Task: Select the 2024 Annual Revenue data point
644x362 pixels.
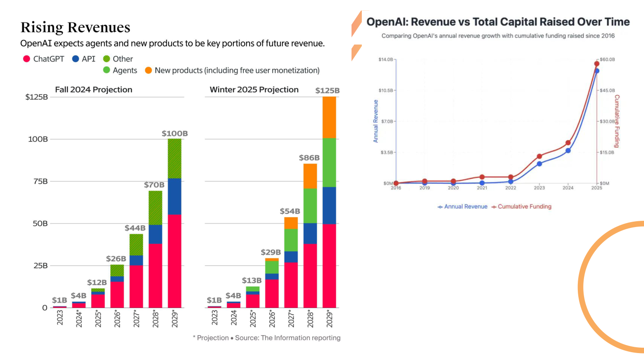Action: 568,151
